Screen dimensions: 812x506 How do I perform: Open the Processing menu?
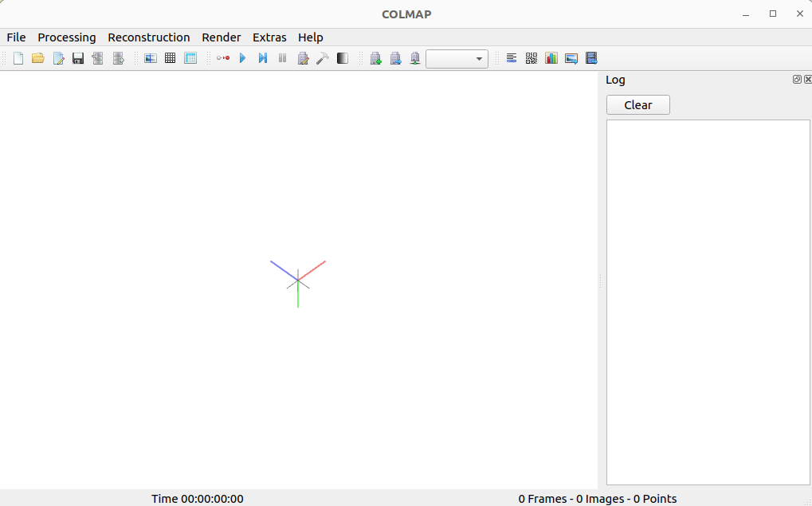coord(67,37)
